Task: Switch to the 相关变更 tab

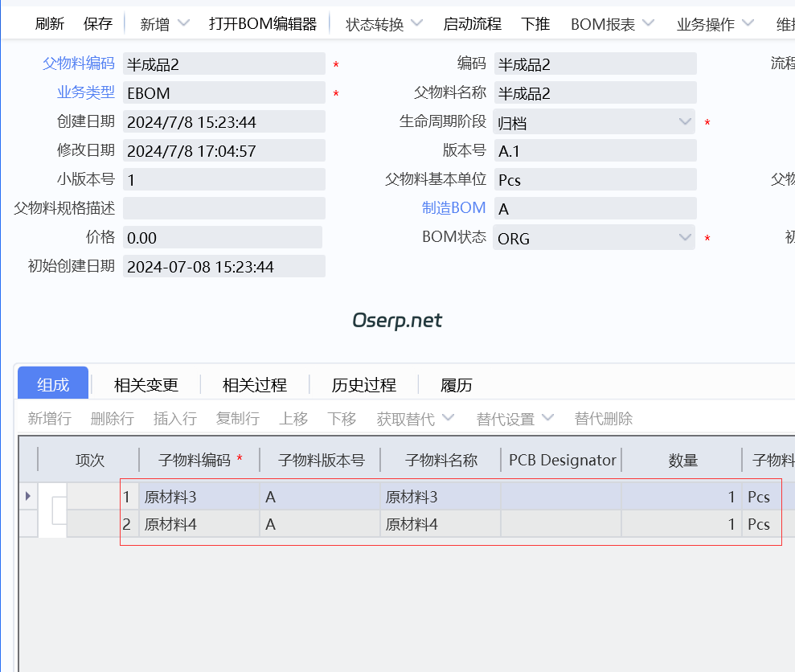Action: [x=145, y=384]
